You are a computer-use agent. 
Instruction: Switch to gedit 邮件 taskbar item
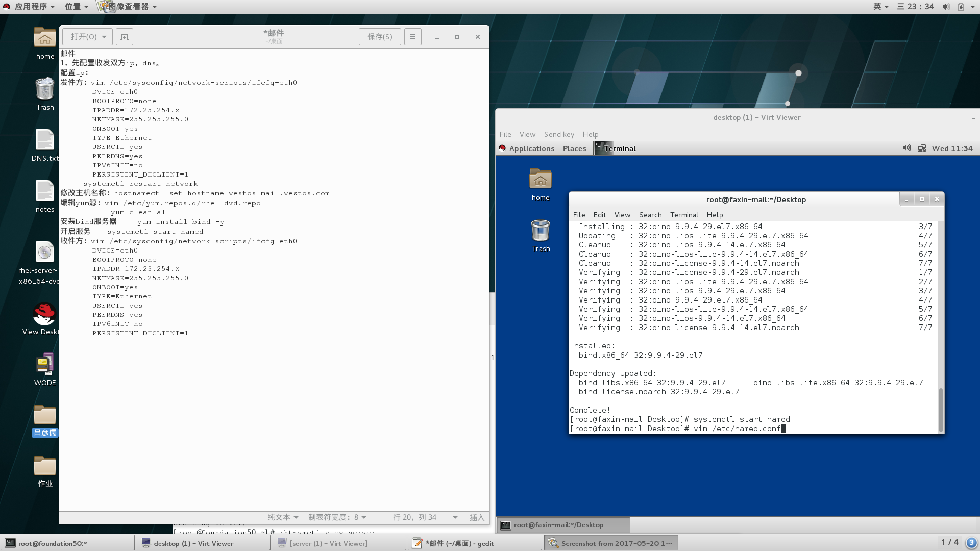coord(474,543)
